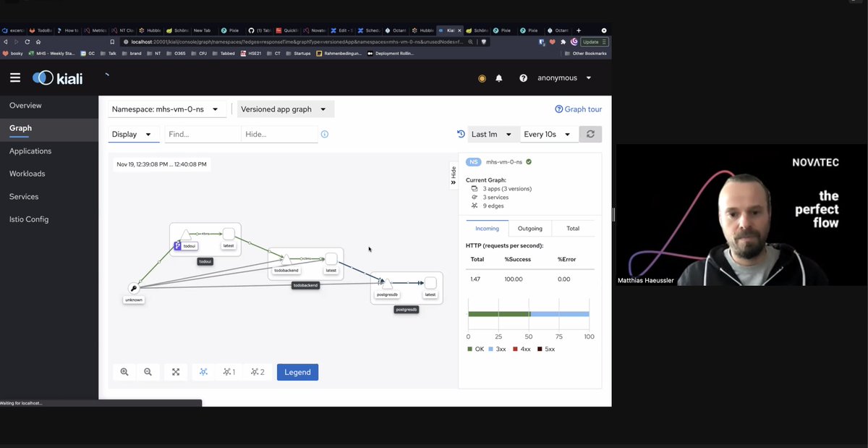Select Graph in the sidebar
Viewport: 868px width, 448px height.
click(x=20, y=128)
